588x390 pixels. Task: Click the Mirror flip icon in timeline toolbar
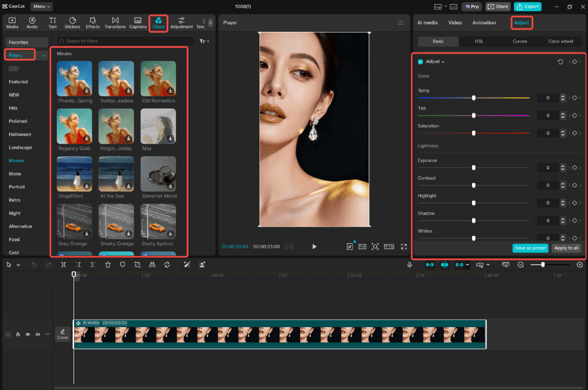pyautogui.click(x=152, y=265)
